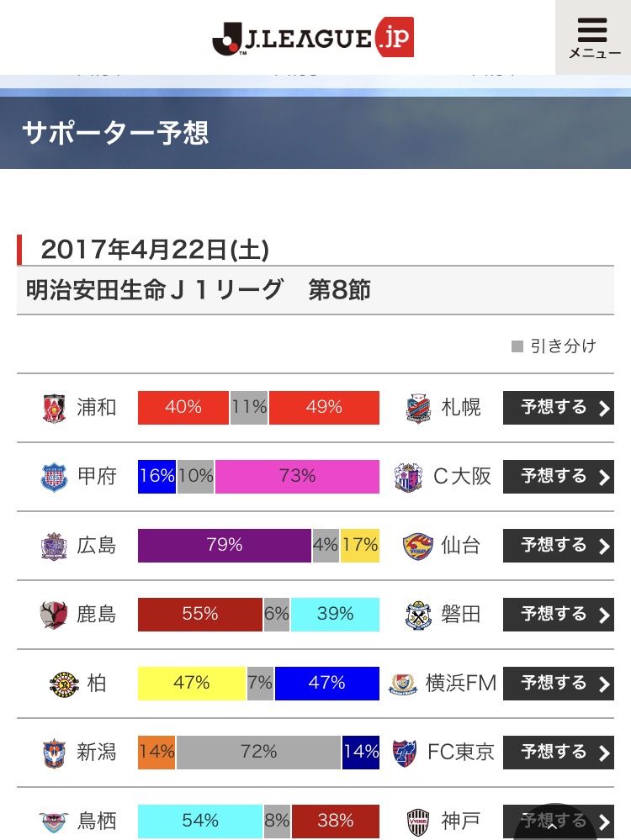The image size is (631, 840).
Task: Click the gray 72% draw bar for 新潟
Action: [x=258, y=753]
